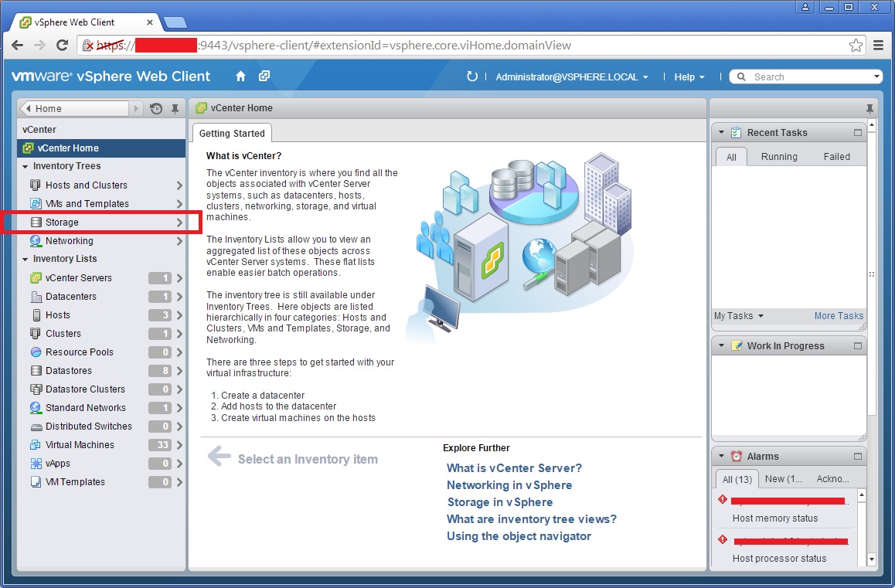
Task: Open 'Using the object navigator' link
Action: pos(519,536)
